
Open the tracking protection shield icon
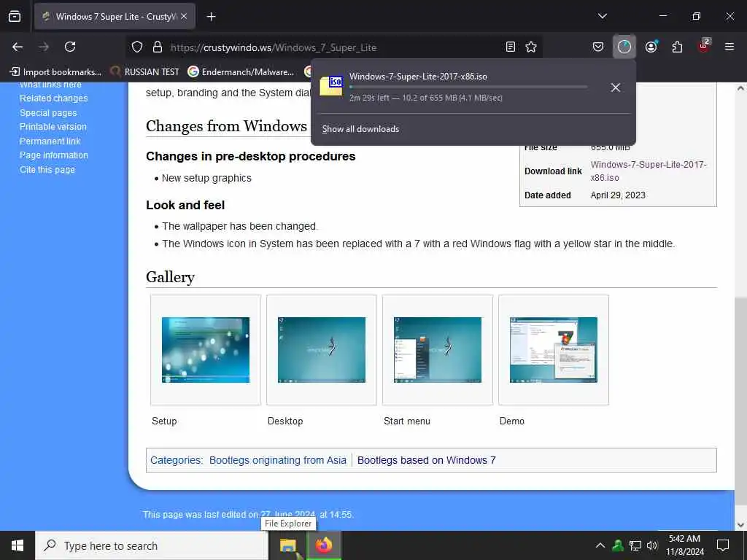[137, 47]
